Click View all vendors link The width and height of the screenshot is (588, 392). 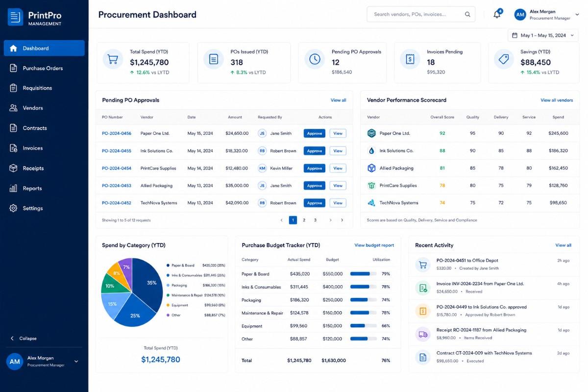click(x=557, y=100)
